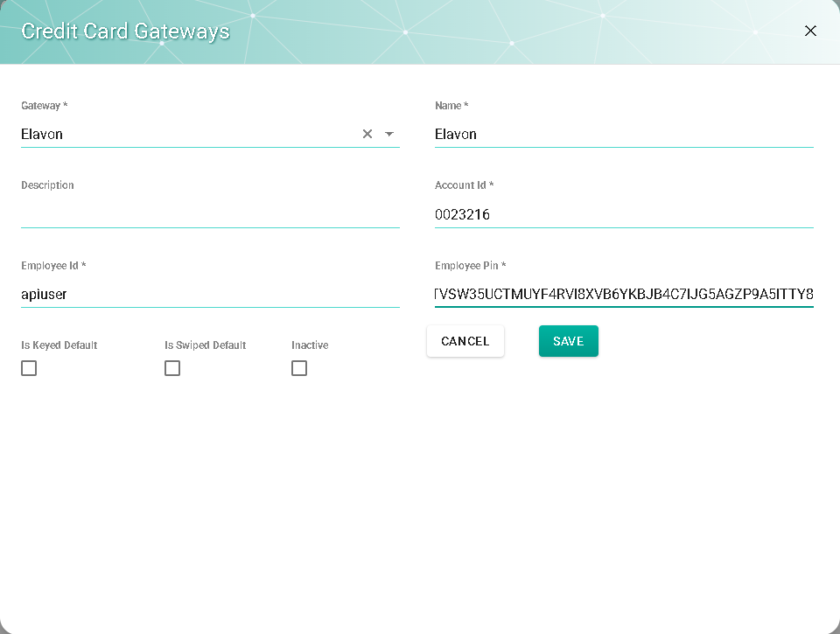Viewport: 840px width, 634px height.
Task: Mark the gateway as Inactive checkbox
Action: (299, 368)
